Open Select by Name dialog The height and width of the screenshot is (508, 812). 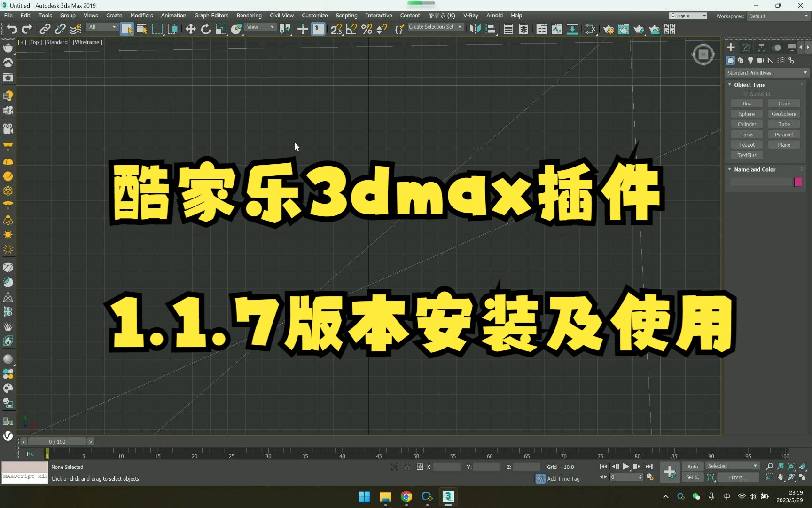(x=142, y=29)
